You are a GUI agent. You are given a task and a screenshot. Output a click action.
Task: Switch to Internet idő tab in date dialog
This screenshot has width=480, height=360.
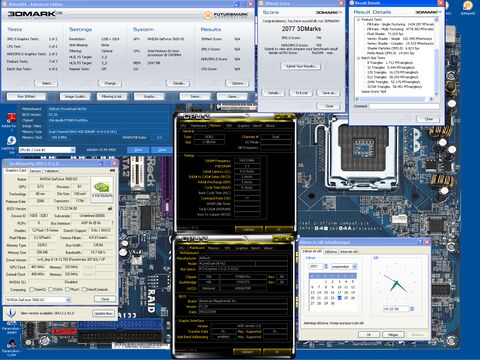point(348,251)
